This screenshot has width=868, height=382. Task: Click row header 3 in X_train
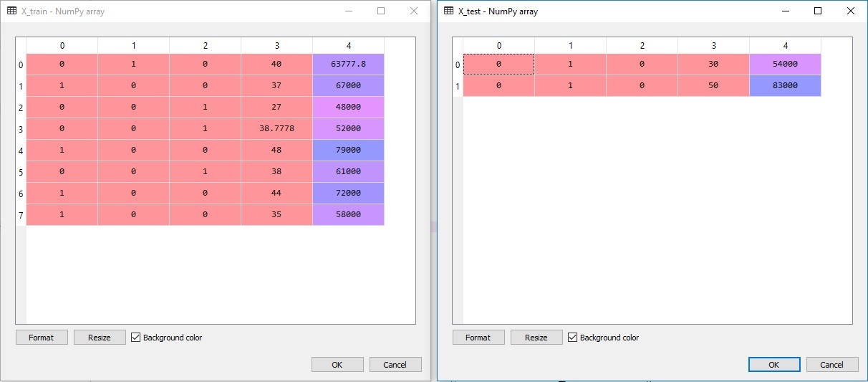click(21, 128)
